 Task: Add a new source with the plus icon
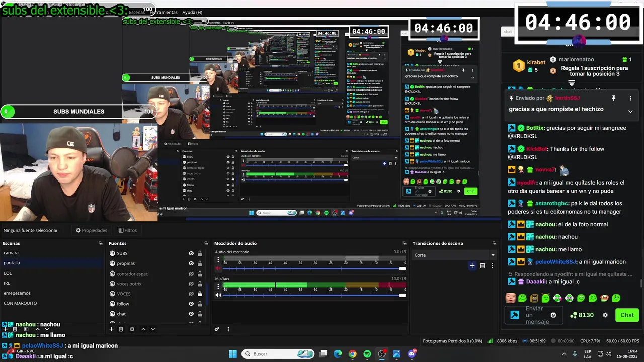(x=111, y=329)
